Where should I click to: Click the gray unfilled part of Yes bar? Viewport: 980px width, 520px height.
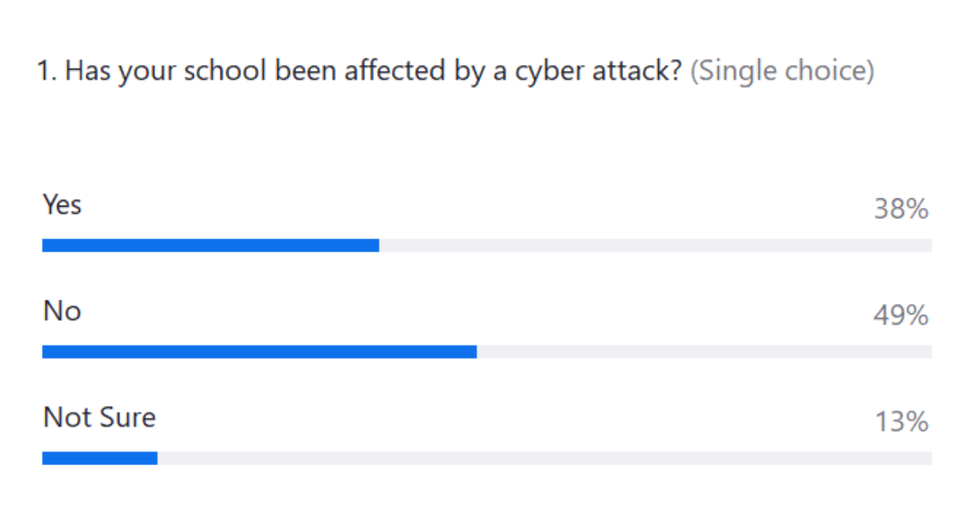[x=655, y=245]
